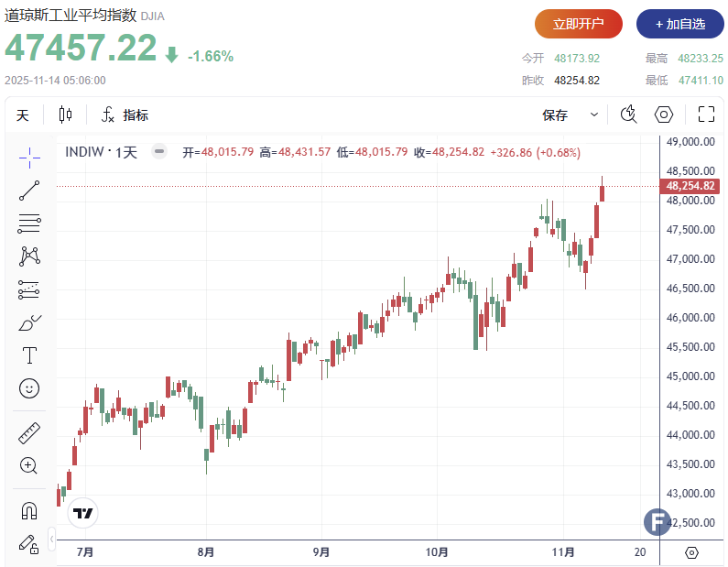
Task: Select the pattern drawing tool
Action: [x=29, y=256]
